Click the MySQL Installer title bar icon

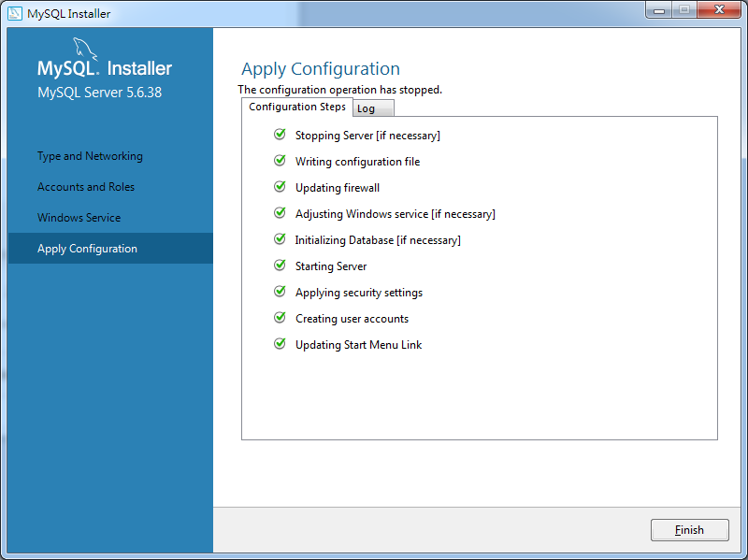pyautogui.click(x=15, y=13)
